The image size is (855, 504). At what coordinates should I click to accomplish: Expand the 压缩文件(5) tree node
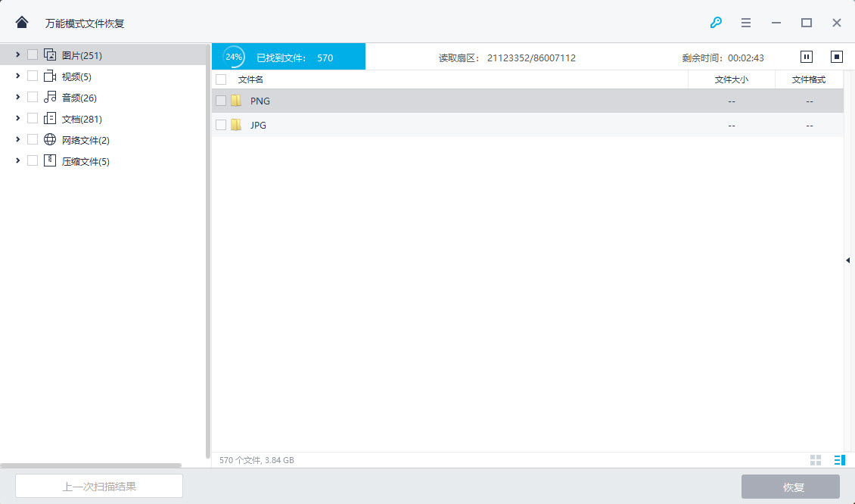tap(17, 160)
